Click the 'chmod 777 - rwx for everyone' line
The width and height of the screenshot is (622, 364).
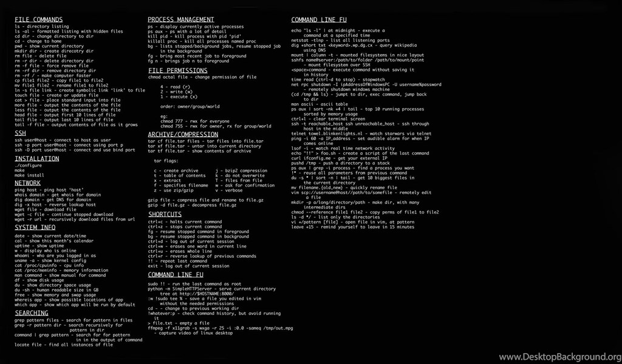[x=195, y=121]
